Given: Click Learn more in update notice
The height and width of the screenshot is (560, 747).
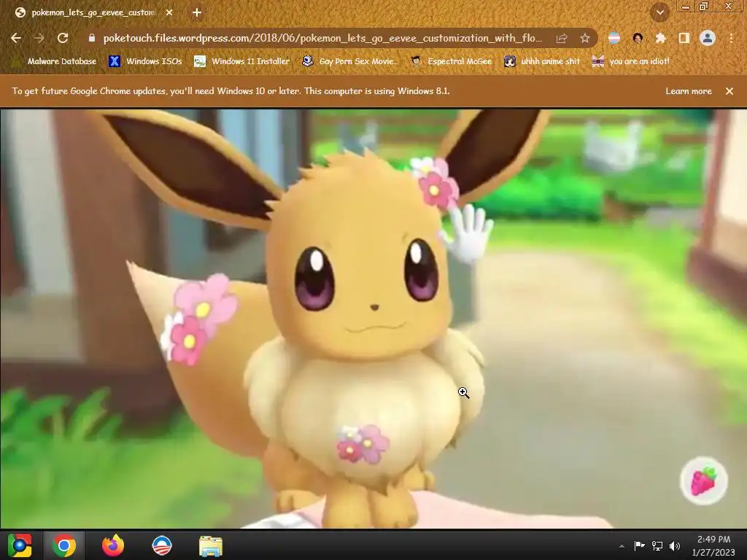Looking at the screenshot, I should (689, 91).
